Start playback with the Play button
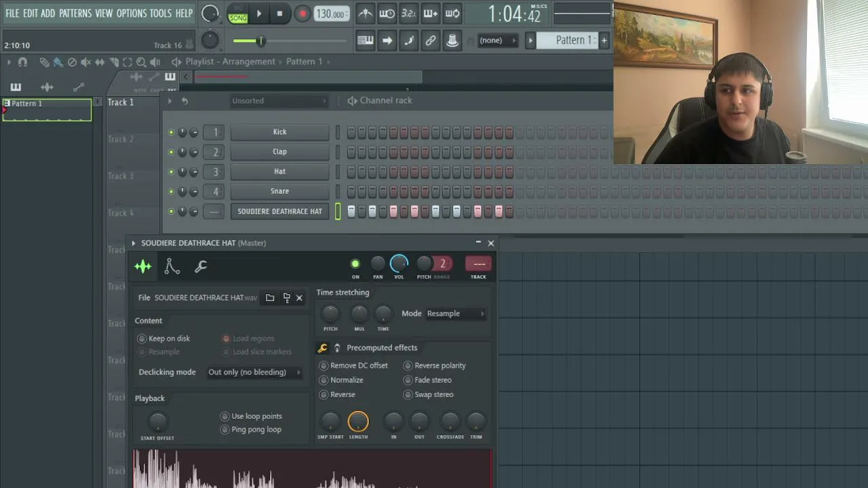The image size is (868, 488). tap(258, 14)
